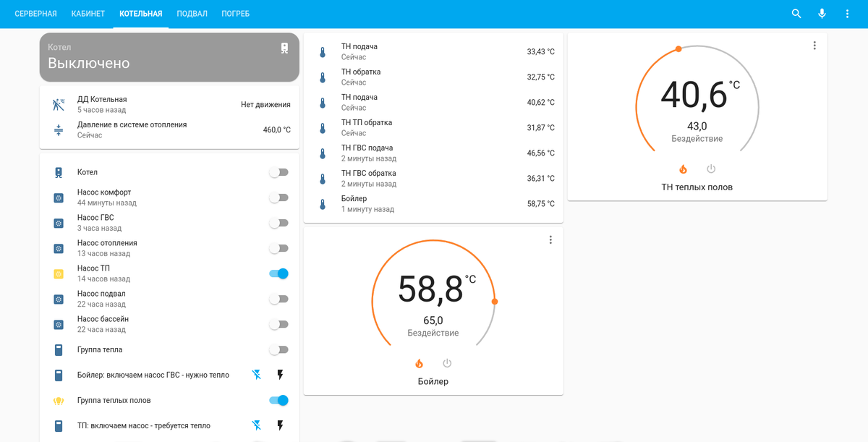Turn off Бойлер thermostat with power icon

click(x=447, y=363)
